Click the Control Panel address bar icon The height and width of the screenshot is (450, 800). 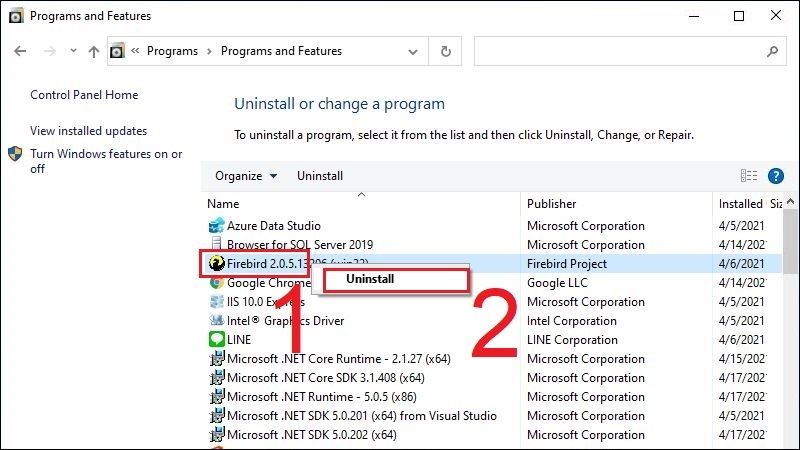[117, 51]
